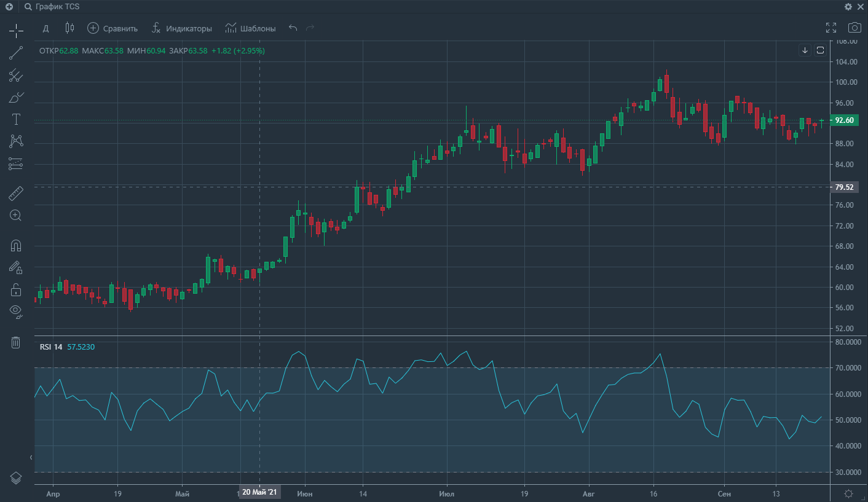868x502 pixels.
Task: Open the patterns drawing tool
Action: (16, 141)
